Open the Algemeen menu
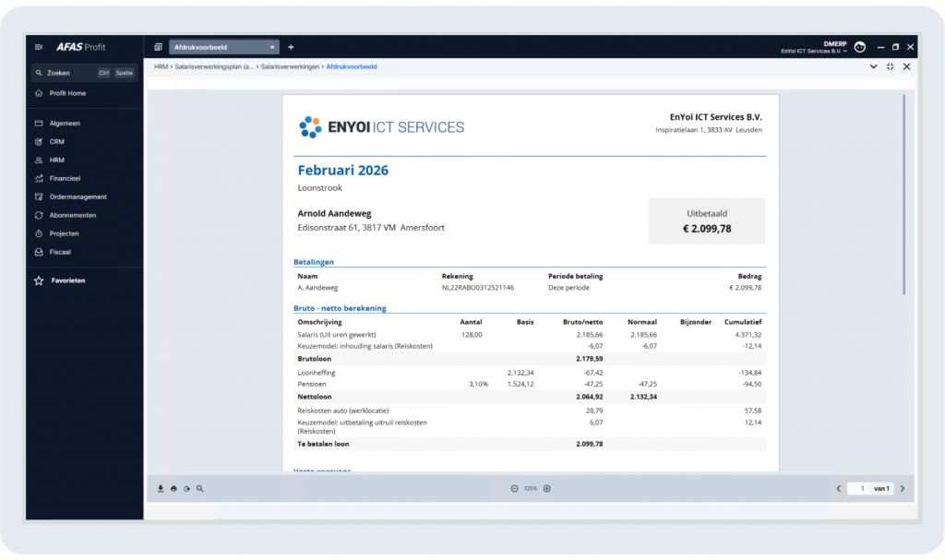This screenshot has width=945, height=560. [65, 124]
